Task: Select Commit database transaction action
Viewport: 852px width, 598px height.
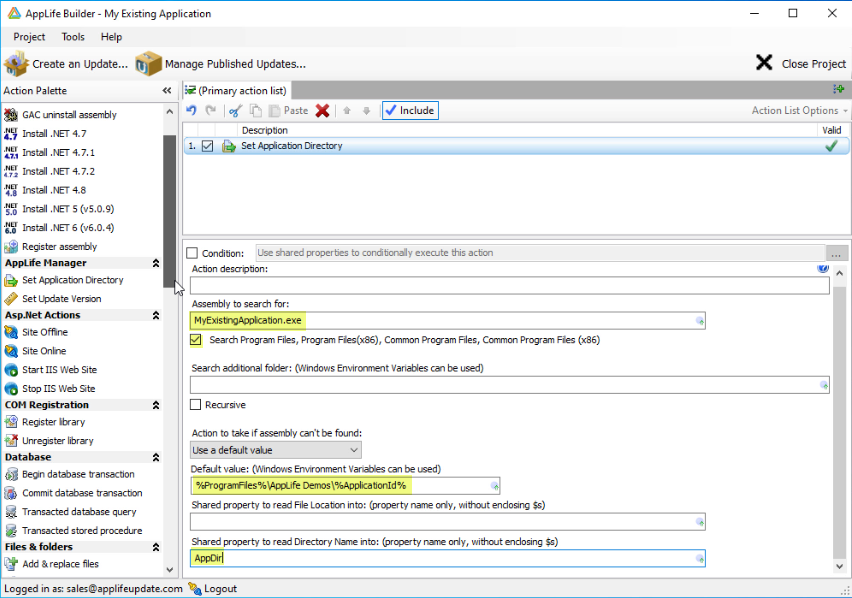Action: pyautogui.click(x=73, y=493)
